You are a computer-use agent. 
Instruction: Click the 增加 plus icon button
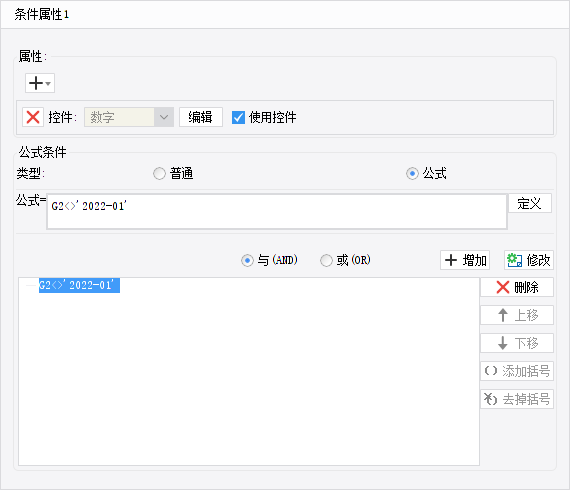click(465, 260)
